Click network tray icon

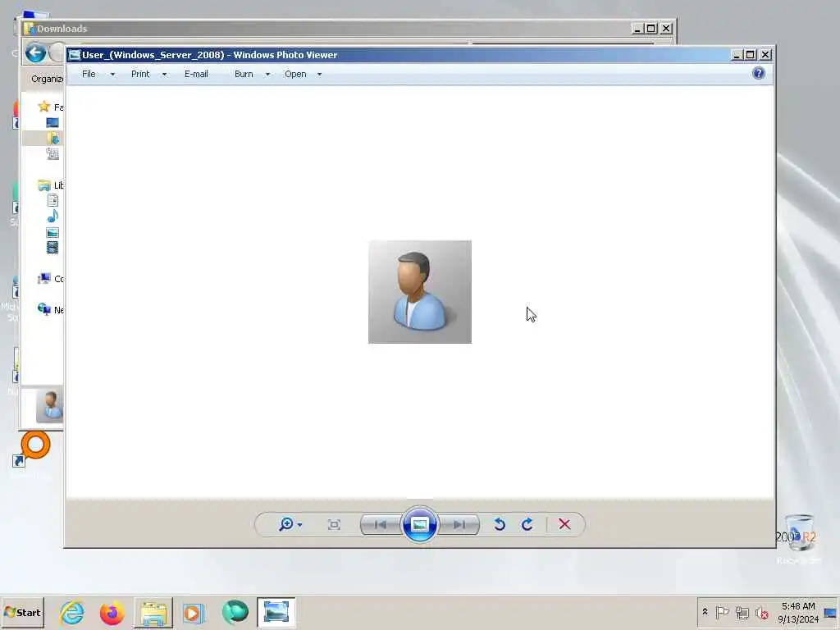click(742, 612)
